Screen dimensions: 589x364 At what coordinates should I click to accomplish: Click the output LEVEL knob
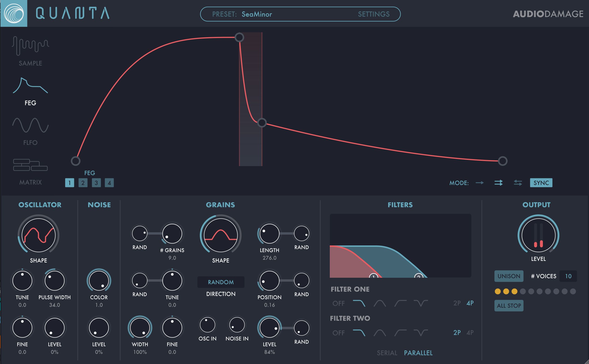click(x=538, y=235)
